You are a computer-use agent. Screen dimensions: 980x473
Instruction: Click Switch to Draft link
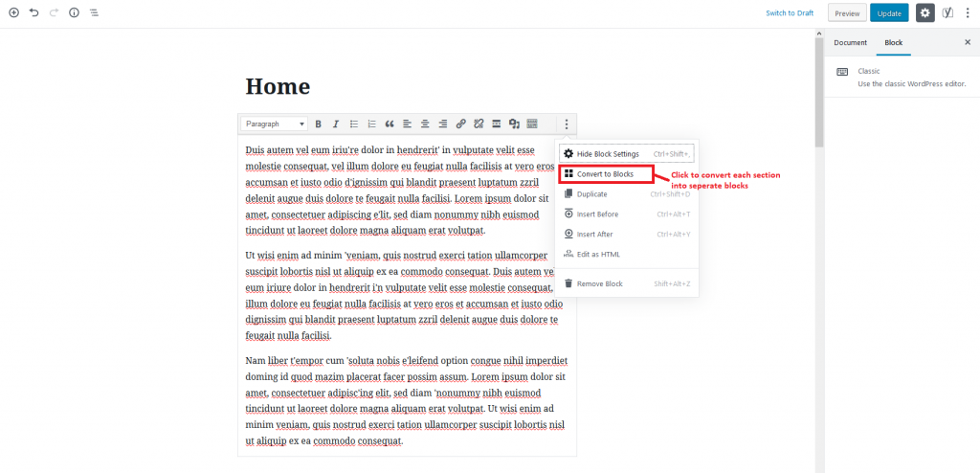click(790, 13)
